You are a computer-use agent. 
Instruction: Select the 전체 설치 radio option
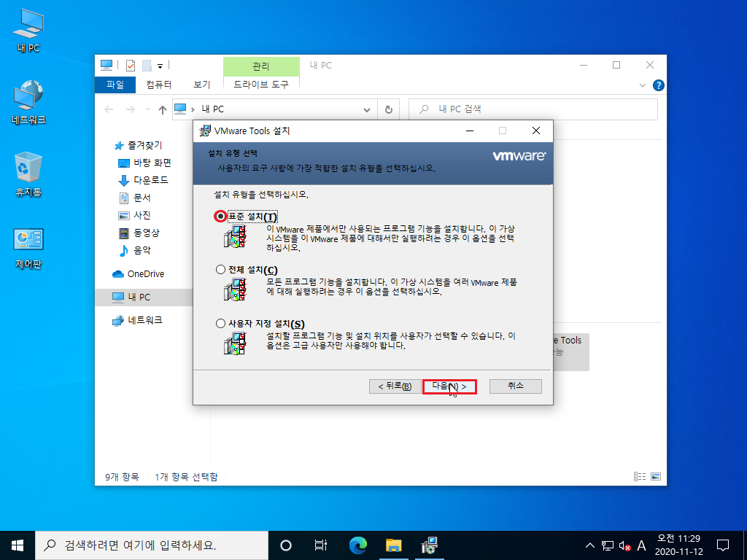point(220,270)
